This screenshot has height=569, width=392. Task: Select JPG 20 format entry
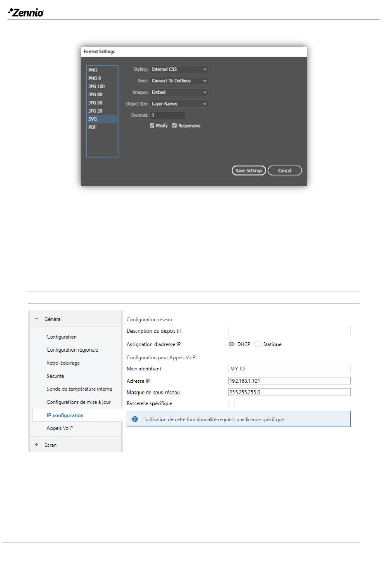point(102,111)
